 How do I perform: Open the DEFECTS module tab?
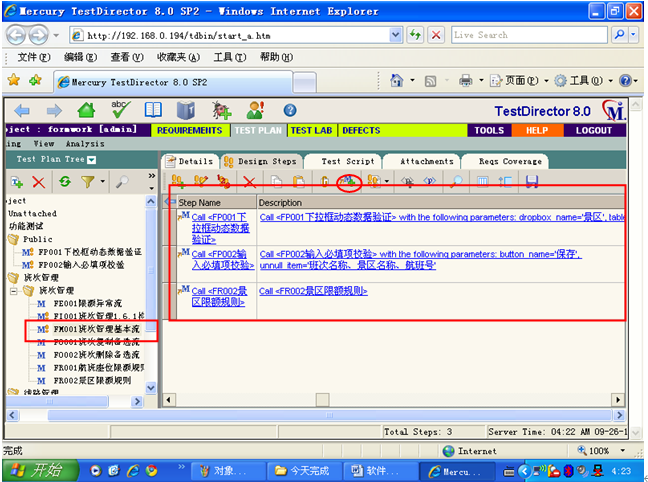click(362, 131)
